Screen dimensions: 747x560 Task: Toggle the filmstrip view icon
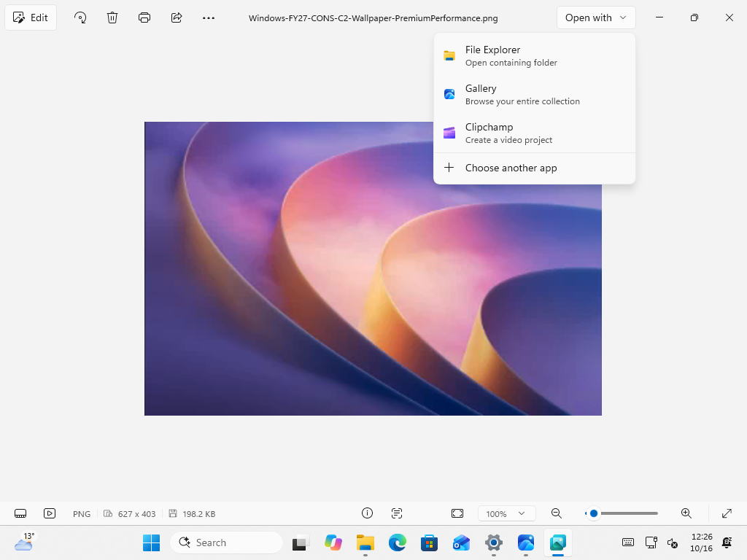pyautogui.click(x=20, y=513)
